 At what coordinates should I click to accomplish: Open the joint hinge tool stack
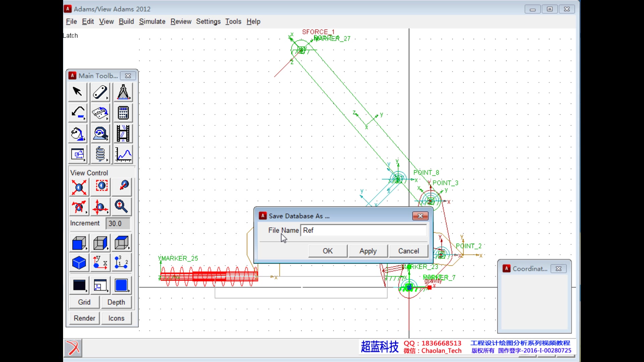pyautogui.click(x=100, y=113)
